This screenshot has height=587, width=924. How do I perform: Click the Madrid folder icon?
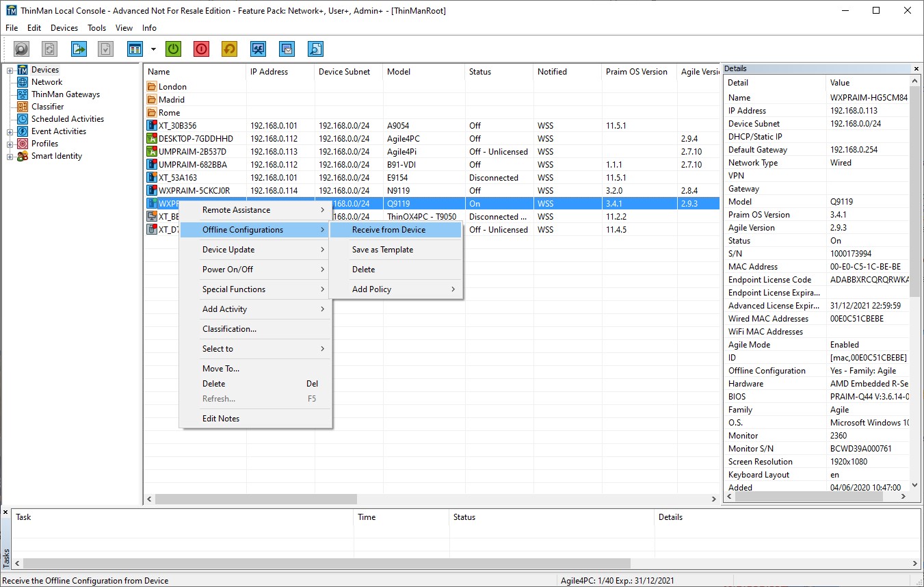(152, 100)
